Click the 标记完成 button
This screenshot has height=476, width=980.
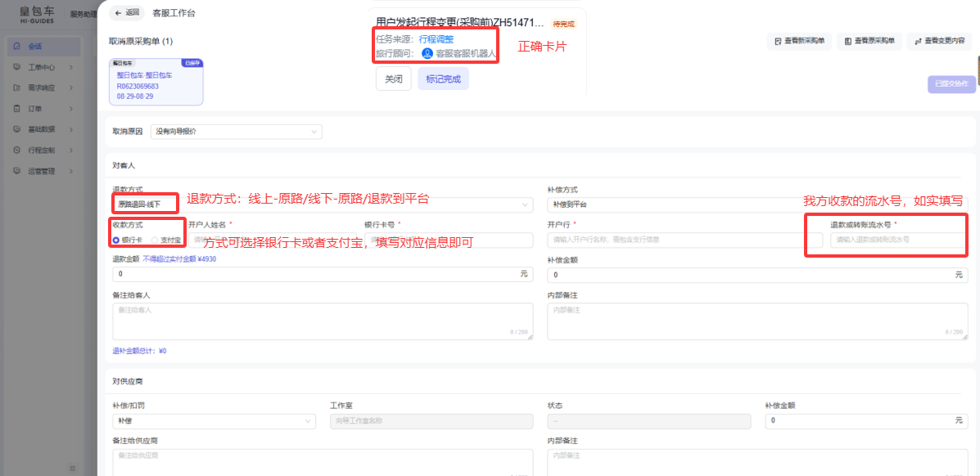(x=443, y=79)
